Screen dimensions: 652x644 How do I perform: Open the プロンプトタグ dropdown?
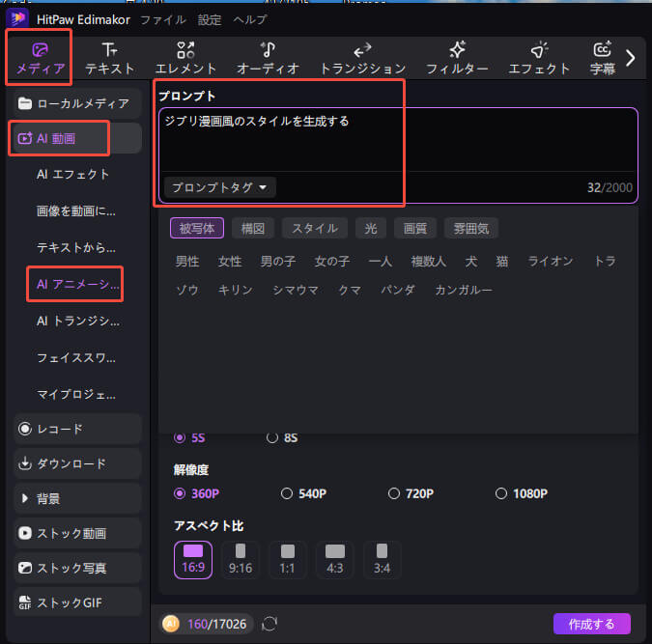click(219, 187)
